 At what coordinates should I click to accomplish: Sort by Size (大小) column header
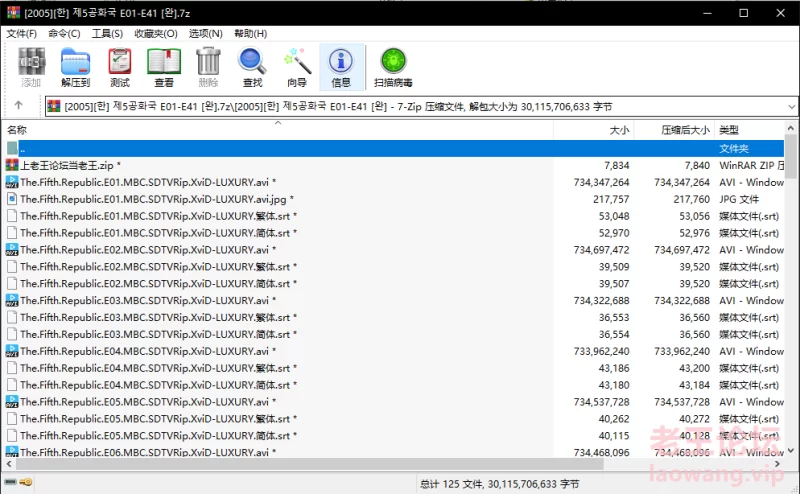click(x=593, y=130)
